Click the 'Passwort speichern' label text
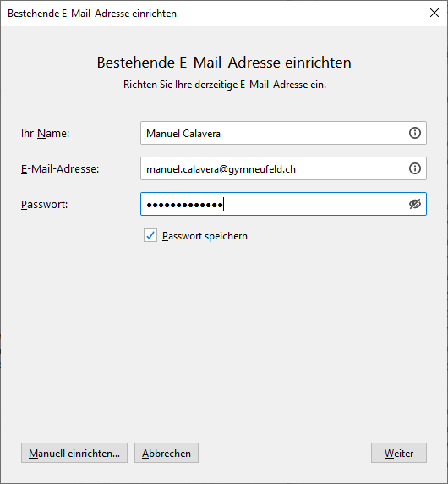 [205, 236]
